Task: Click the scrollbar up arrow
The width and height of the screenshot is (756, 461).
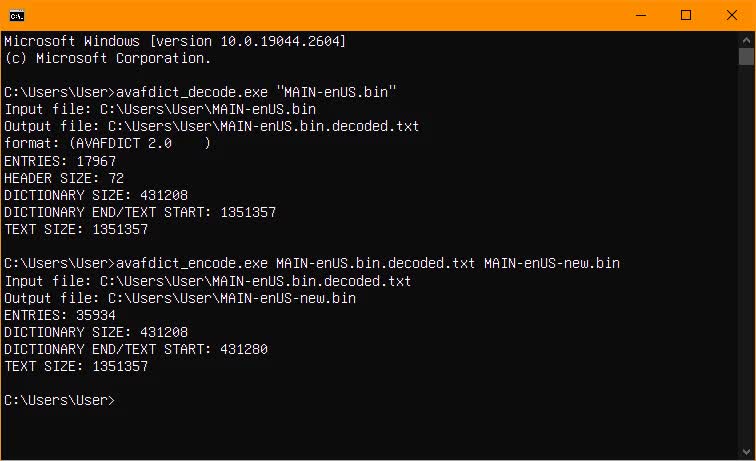Action: 746,40
